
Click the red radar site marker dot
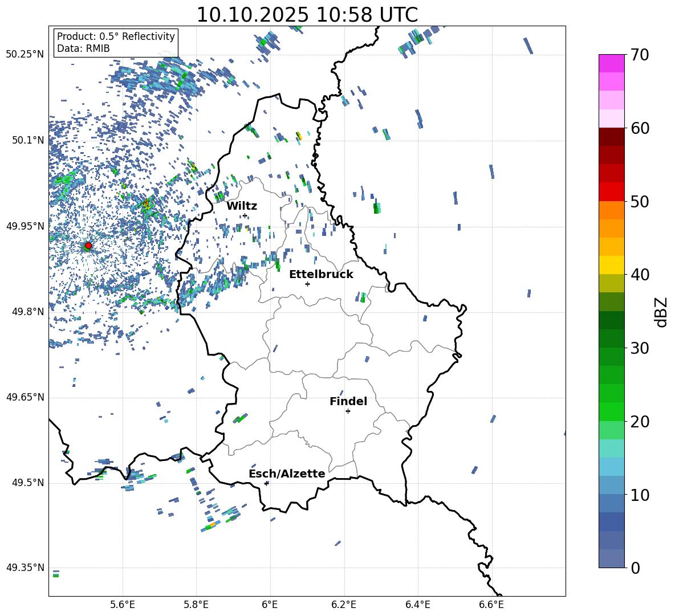(x=88, y=246)
